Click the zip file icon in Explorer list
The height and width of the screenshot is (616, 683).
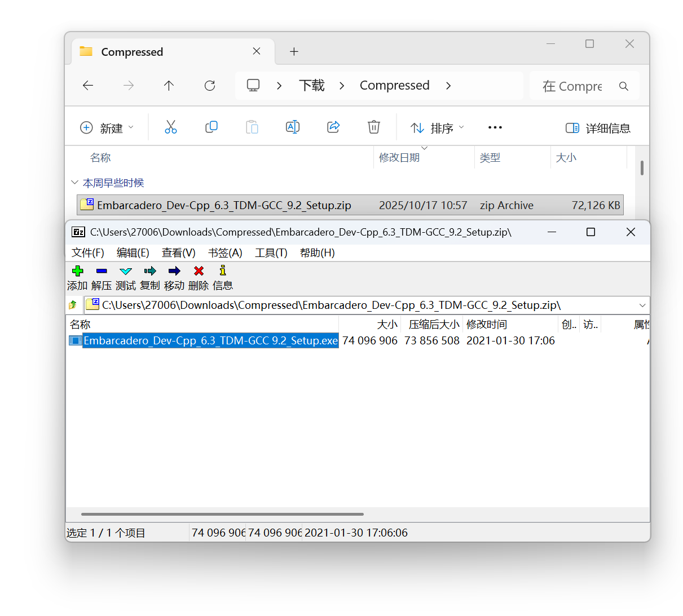click(87, 205)
